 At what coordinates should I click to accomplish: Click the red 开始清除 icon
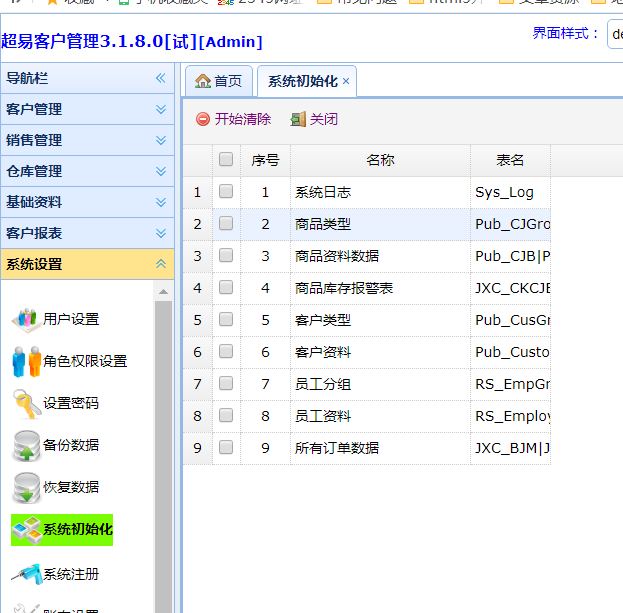[x=203, y=119]
